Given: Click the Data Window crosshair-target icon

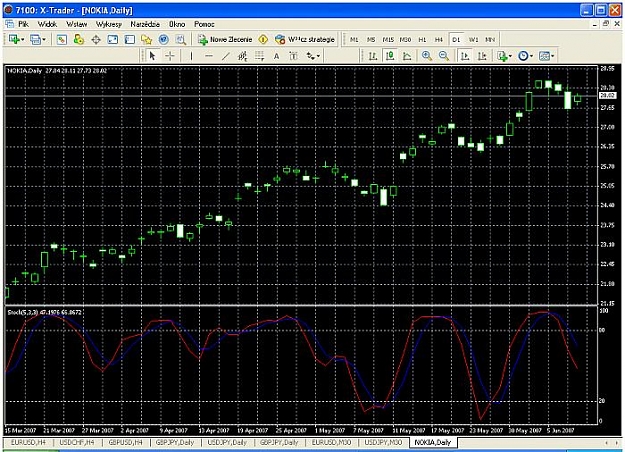Looking at the screenshot, I should click(x=96, y=39).
